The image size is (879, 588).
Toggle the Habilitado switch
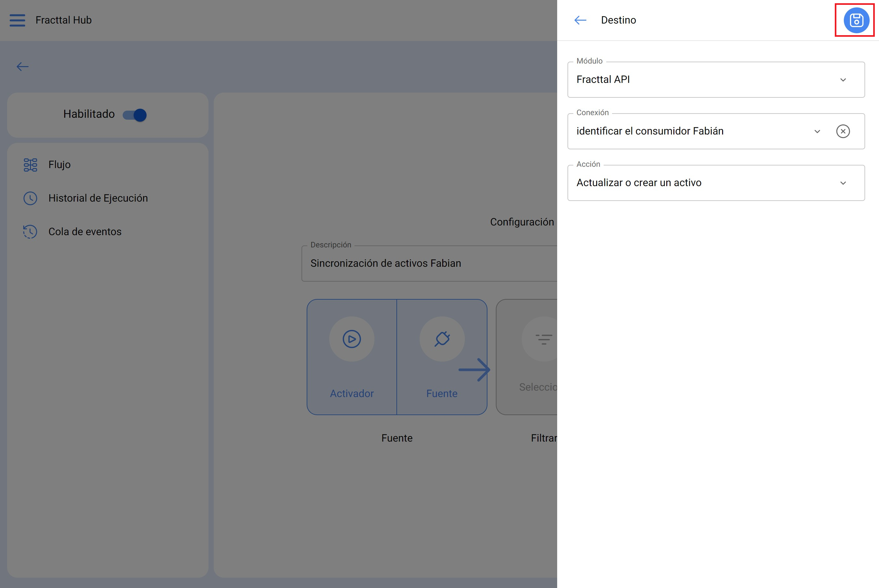135,115
